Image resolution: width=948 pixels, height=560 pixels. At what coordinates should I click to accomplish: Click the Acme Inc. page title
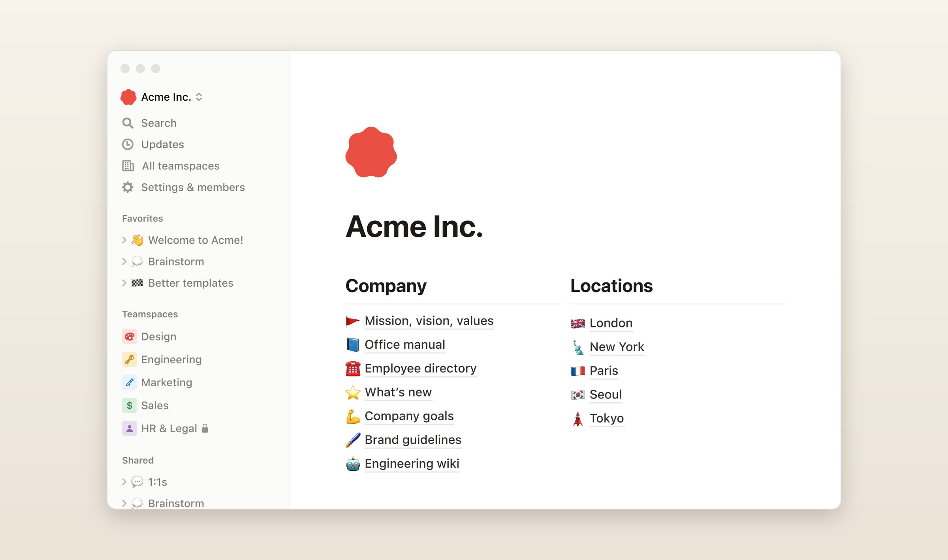coord(414,226)
